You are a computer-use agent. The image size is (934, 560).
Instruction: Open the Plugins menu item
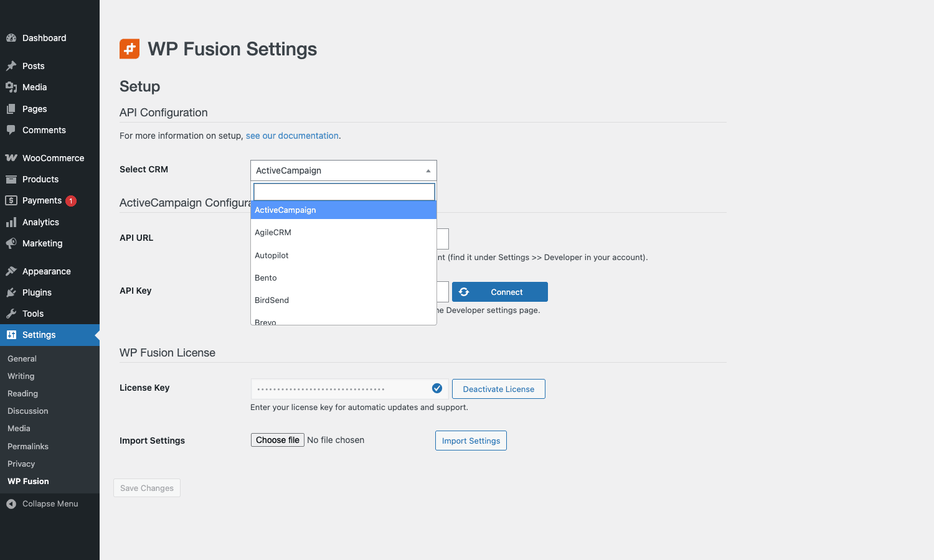[x=50, y=292]
